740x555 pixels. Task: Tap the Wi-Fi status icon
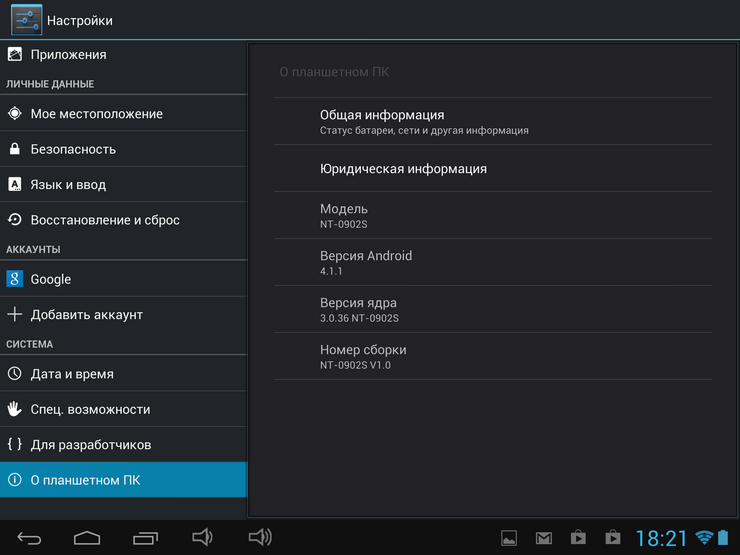click(x=704, y=537)
